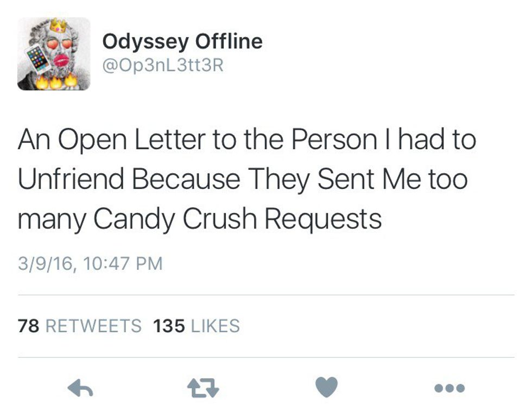Screen dimensions: 532x412
Task: View the list of 135 likes
Action: click(197, 326)
